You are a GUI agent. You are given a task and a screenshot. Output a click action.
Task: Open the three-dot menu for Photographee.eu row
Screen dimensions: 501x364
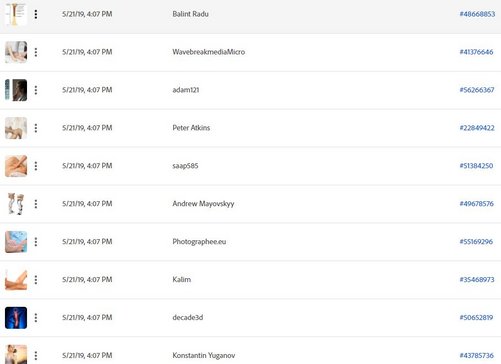pos(36,242)
